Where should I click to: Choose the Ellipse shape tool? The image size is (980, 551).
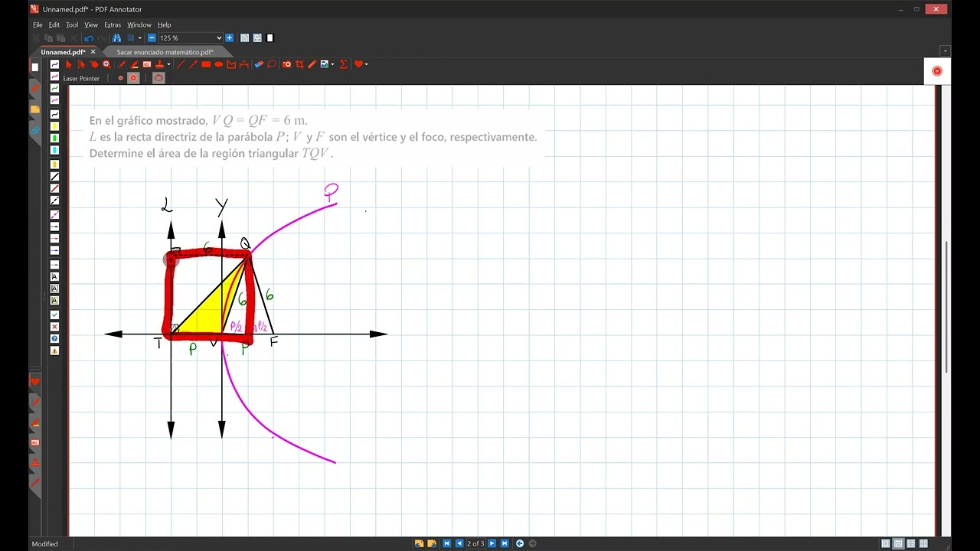tap(218, 64)
